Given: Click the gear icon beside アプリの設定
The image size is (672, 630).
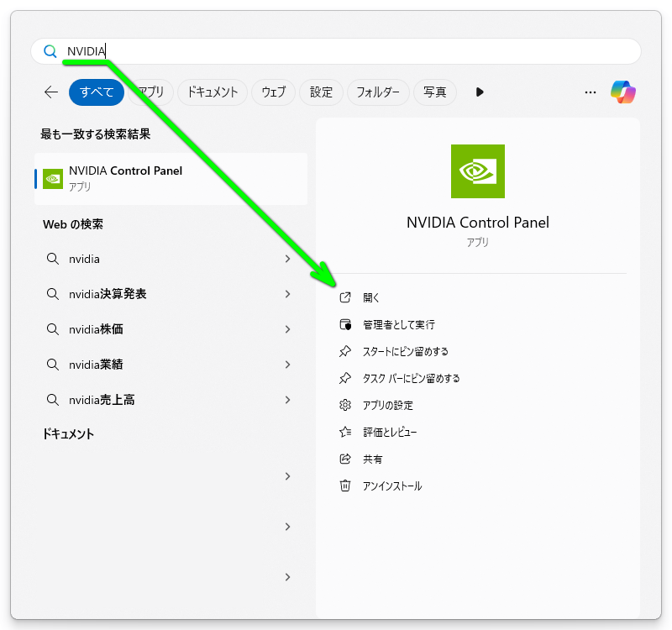Looking at the screenshot, I should click(x=345, y=405).
